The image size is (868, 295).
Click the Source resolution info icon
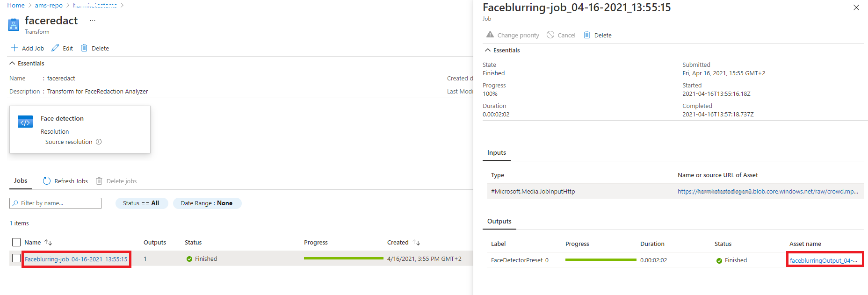point(99,142)
